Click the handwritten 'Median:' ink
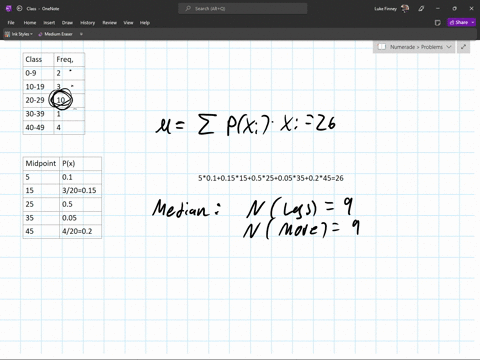The width and height of the screenshot is (480, 360). click(x=186, y=208)
